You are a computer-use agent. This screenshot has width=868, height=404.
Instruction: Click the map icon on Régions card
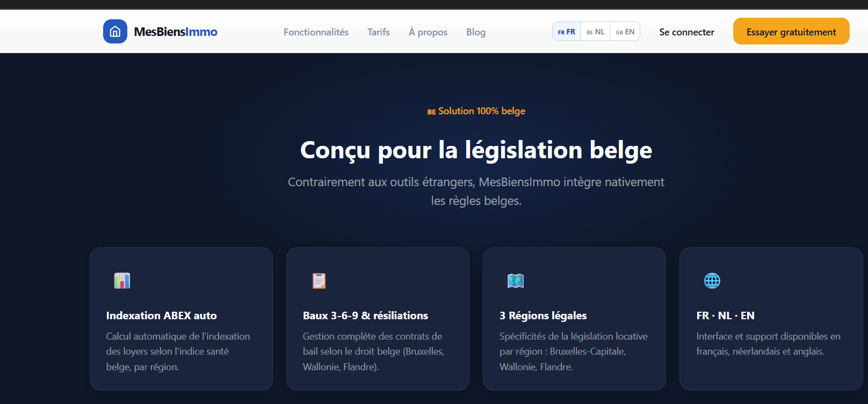[516, 281]
